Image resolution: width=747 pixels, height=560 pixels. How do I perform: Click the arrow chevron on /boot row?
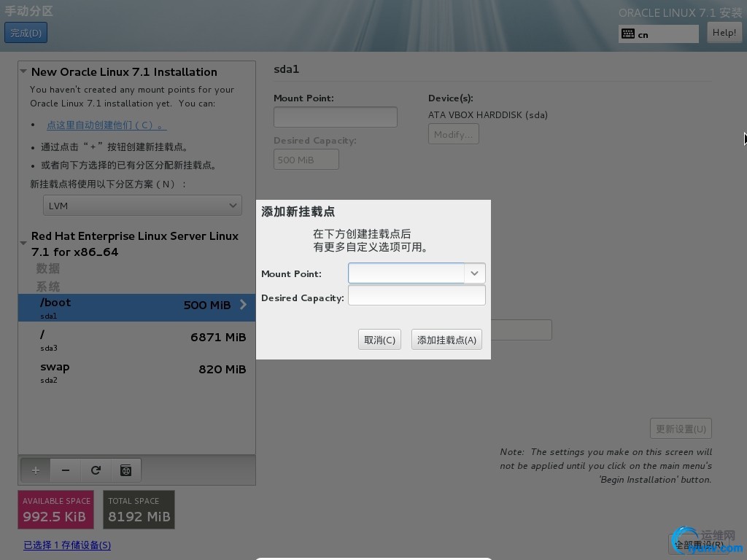[243, 305]
